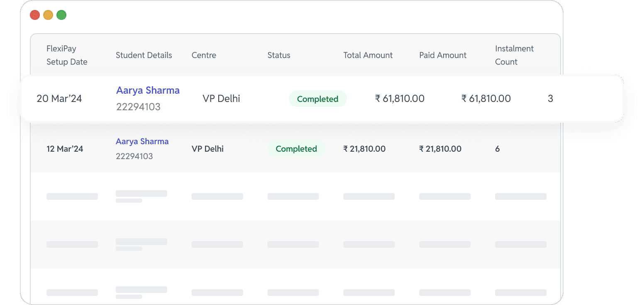Screen dimensions: 644x305
Task: Click the 20 Mar'24 setup date cell
Action: pos(59,99)
